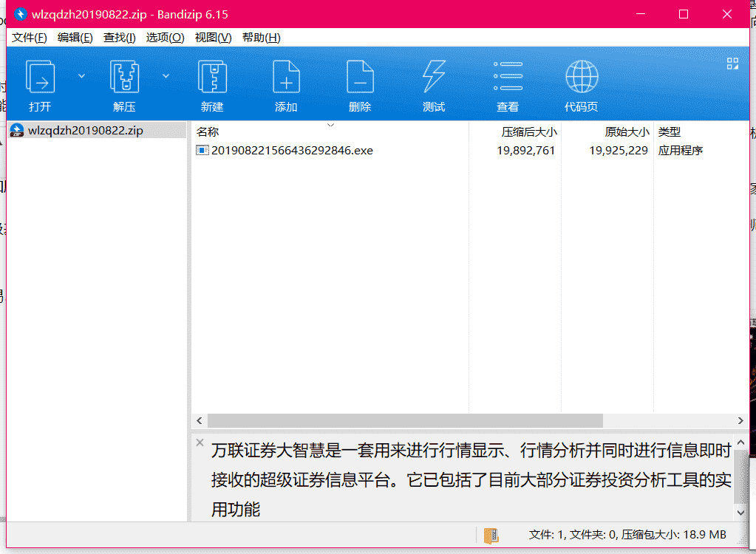Click the 添加 (Add files) toolbar icon
This screenshot has width=756, height=554.
[286, 77]
